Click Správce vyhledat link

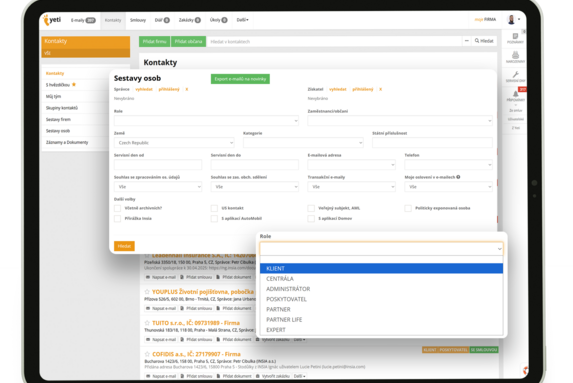tap(144, 89)
